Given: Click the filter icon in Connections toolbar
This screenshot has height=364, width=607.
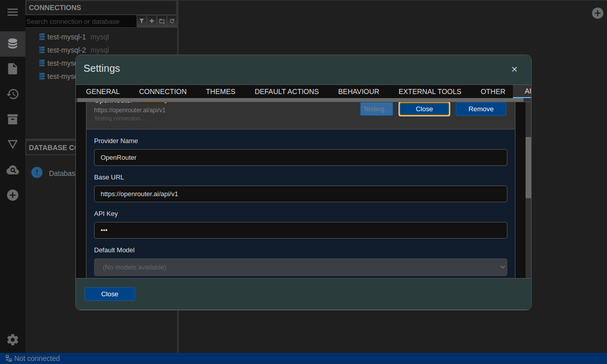Looking at the screenshot, I should click(x=142, y=21).
